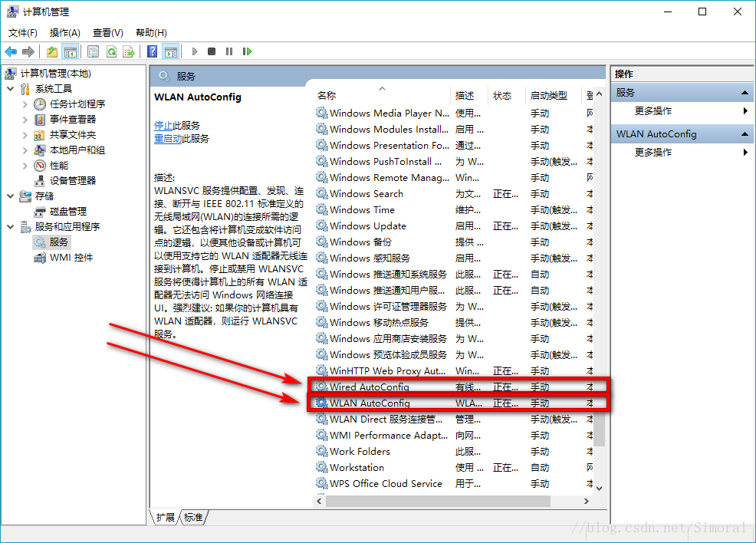This screenshot has height=543, width=756.
Task: Switch to the 标准 tab
Action: (193, 518)
